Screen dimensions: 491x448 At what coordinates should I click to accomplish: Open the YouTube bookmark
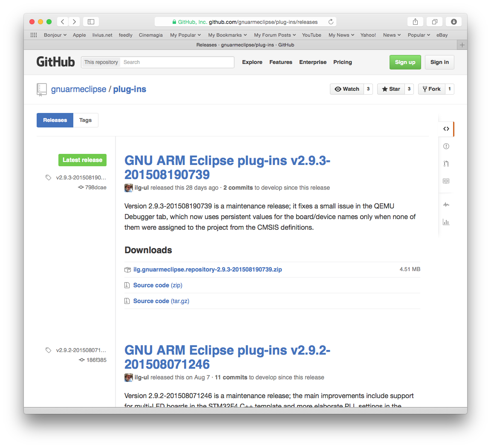pos(312,35)
